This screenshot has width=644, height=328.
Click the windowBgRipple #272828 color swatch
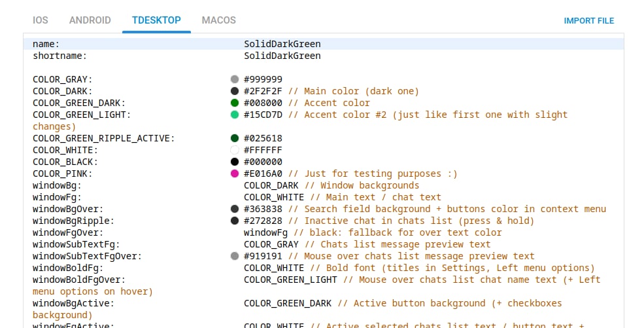[235, 221]
